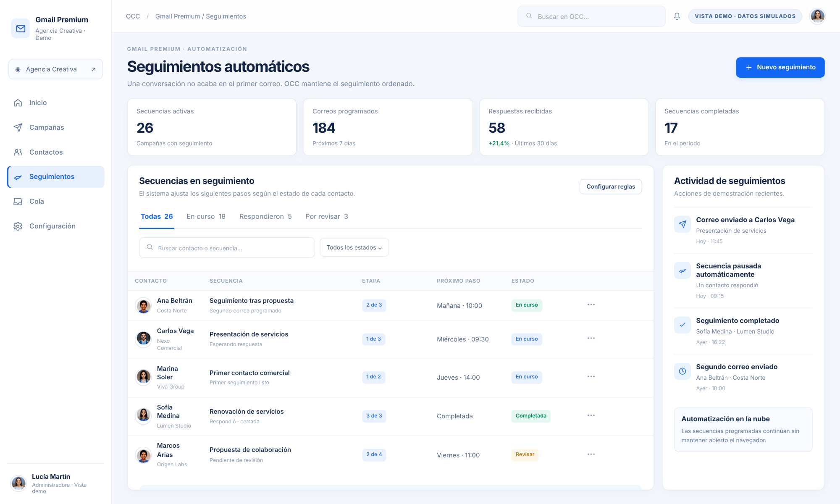
Task: Click the Cola inbox tray icon
Action: point(18,202)
